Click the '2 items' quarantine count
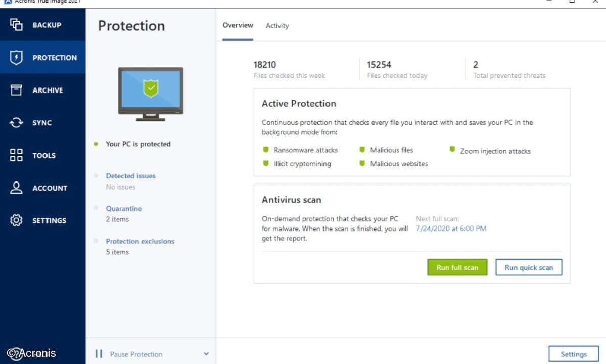 pos(117,219)
